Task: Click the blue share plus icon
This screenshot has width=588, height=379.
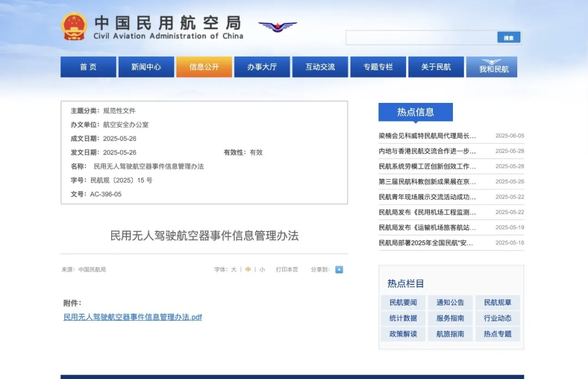Action: (x=339, y=270)
